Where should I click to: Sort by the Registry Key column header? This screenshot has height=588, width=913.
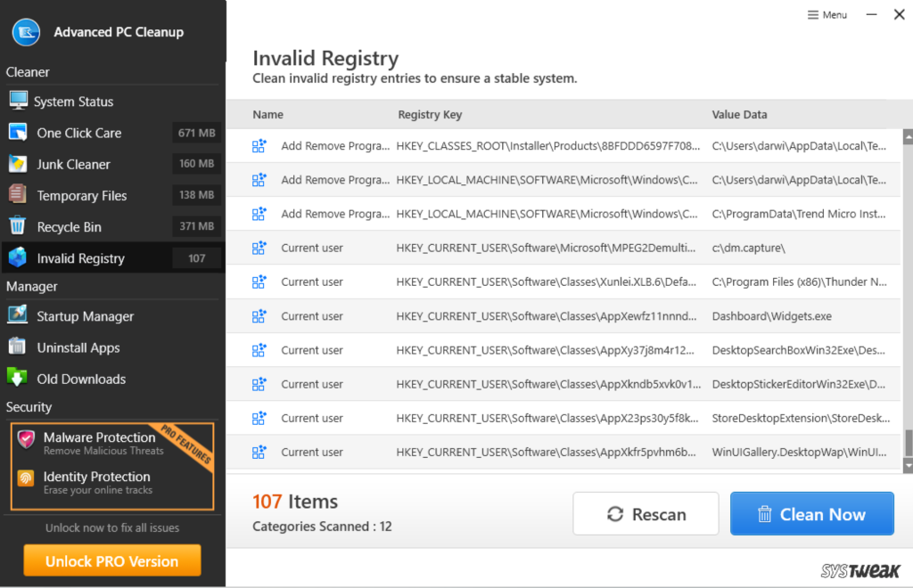(430, 115)
